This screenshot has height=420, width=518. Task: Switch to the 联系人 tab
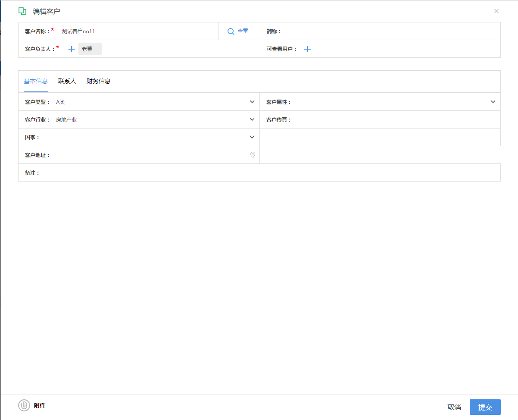[67, 81]
